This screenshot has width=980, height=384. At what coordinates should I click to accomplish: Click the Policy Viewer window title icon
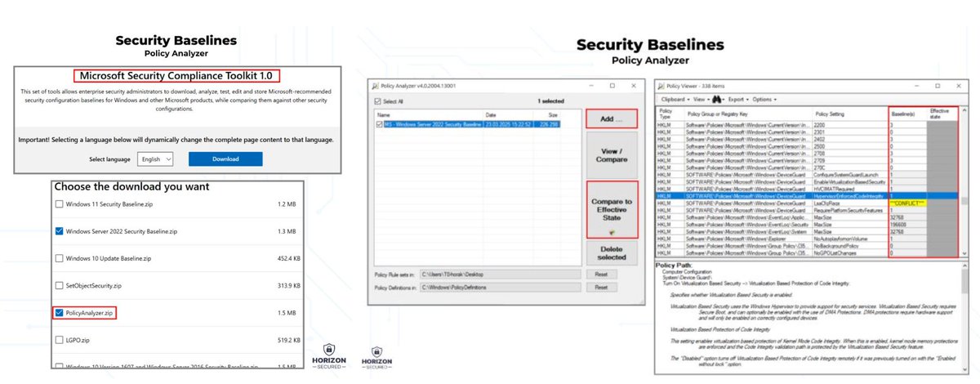[661, 85]
